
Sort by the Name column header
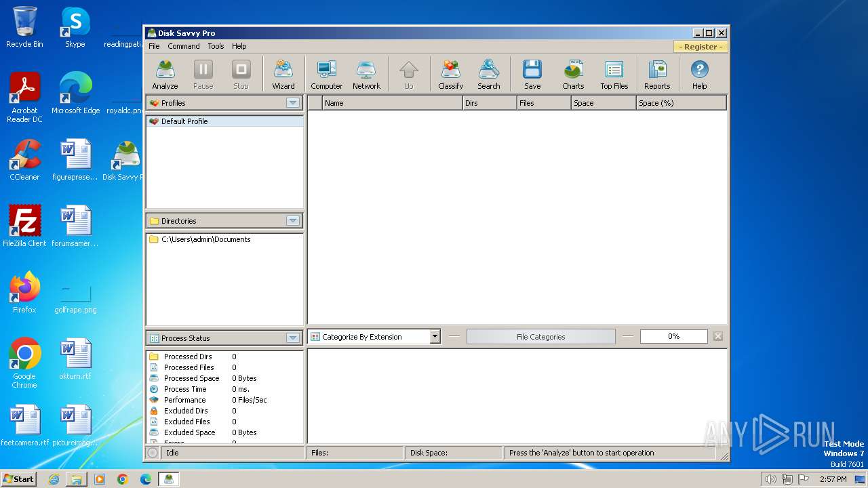(x=392, y=103)
